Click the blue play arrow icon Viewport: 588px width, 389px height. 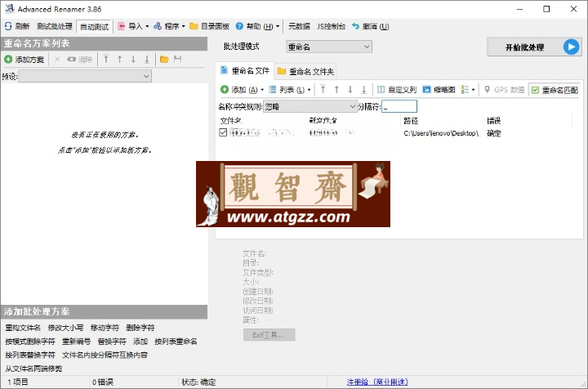[571, 47]
